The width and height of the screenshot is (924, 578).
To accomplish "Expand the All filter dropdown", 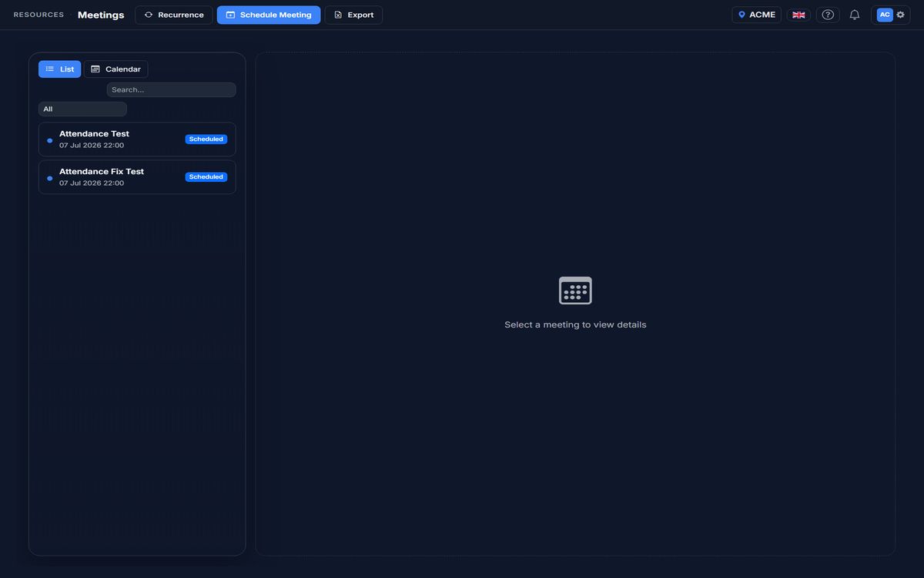I will [x=82, y=109].
